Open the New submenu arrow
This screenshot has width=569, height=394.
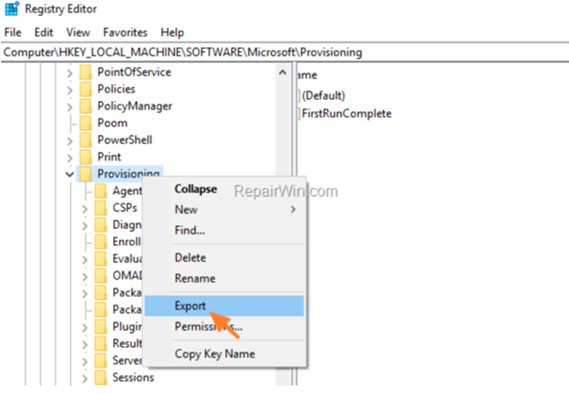coord(293,209)
